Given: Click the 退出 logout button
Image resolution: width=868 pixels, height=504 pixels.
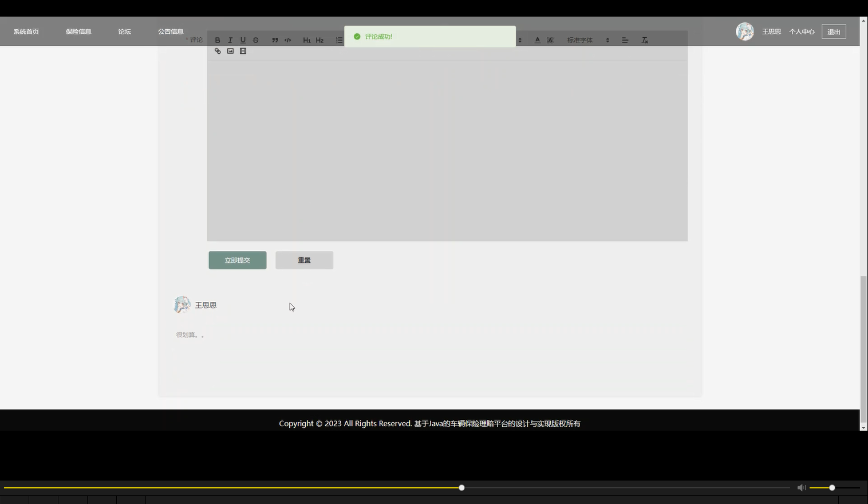Looking at the screenshot, I should [x=834, y=31].
